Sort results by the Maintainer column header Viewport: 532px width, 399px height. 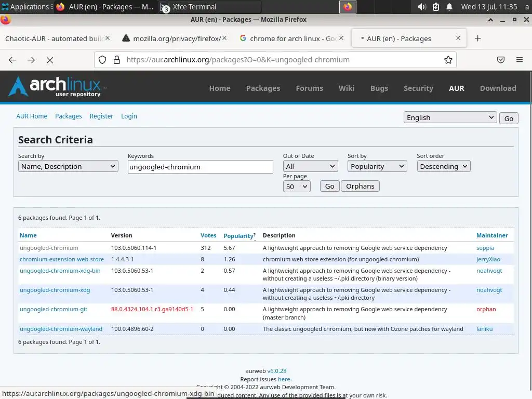(x=492, y=235)
